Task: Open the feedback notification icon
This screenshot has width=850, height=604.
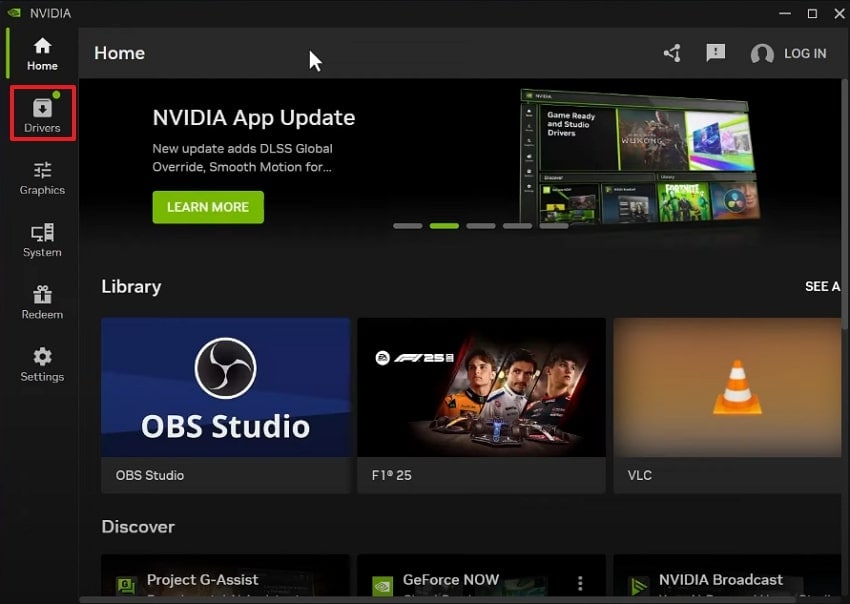Action: click(x=716, y=53)
